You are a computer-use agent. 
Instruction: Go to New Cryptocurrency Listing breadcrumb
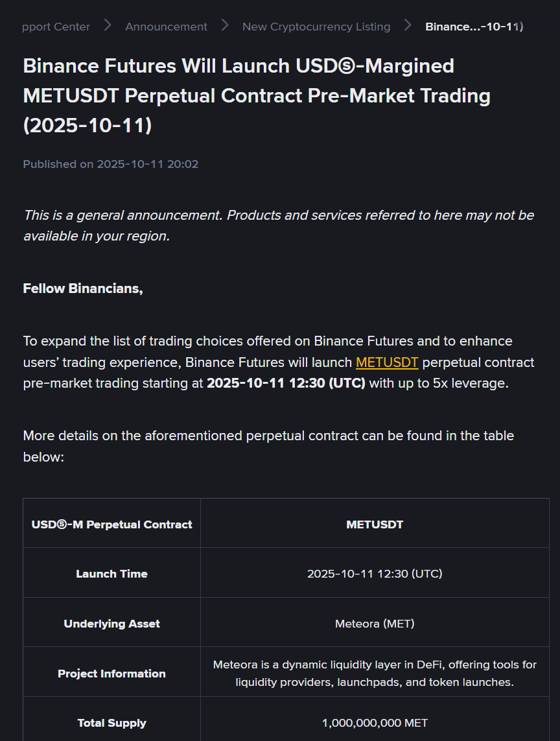click(316, 27)
